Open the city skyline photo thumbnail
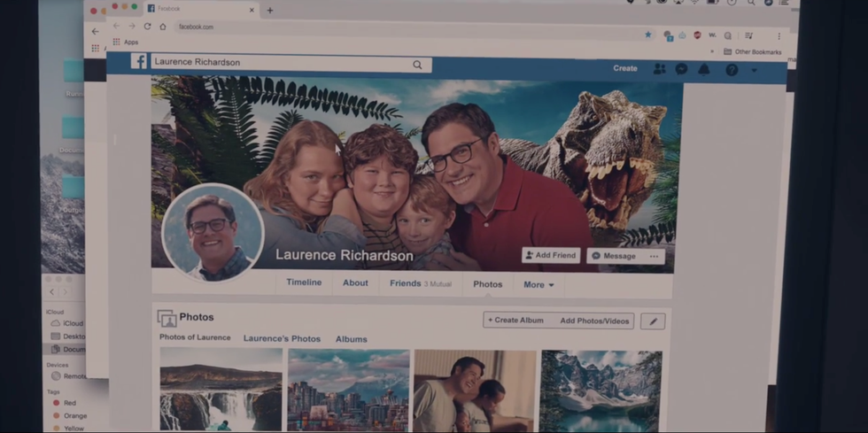This screenshot has height=433, width=868. click(349, 390)
